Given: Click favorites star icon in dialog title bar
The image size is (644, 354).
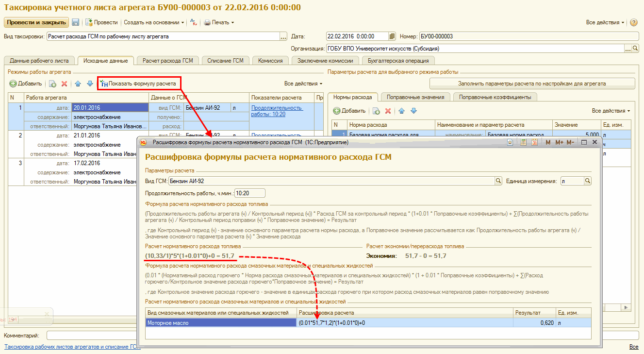Looking at the screenshot, I should coord(510,142).
